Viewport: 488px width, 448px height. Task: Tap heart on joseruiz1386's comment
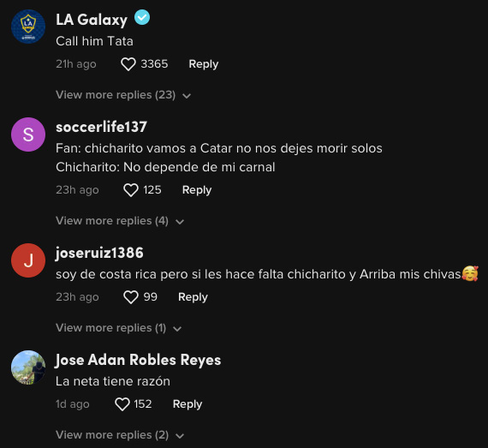131,297
